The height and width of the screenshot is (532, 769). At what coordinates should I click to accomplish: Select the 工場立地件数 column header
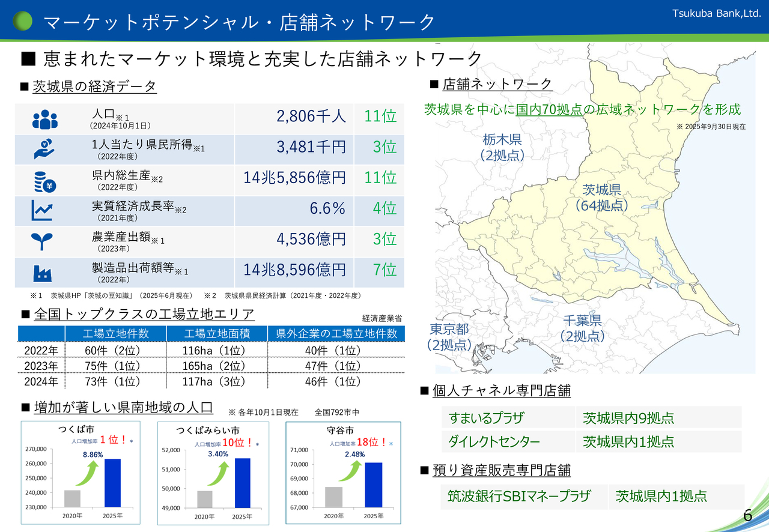(x=115, y=334)
